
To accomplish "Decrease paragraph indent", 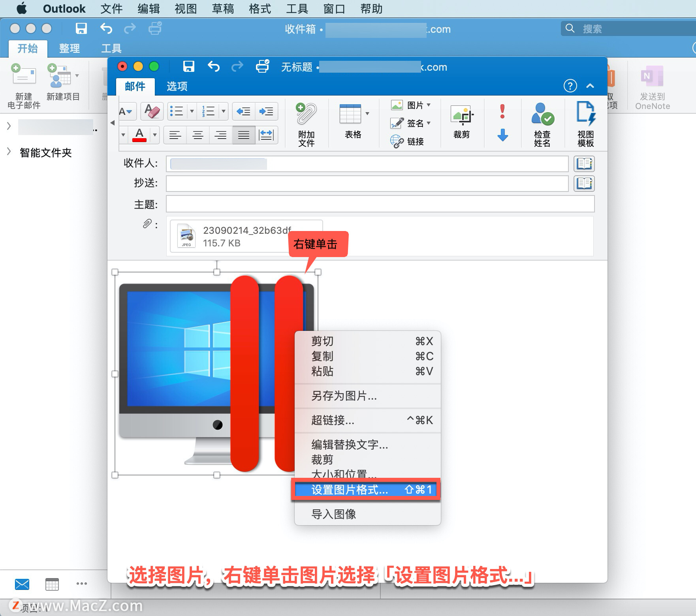I will [x=243, y=111].
